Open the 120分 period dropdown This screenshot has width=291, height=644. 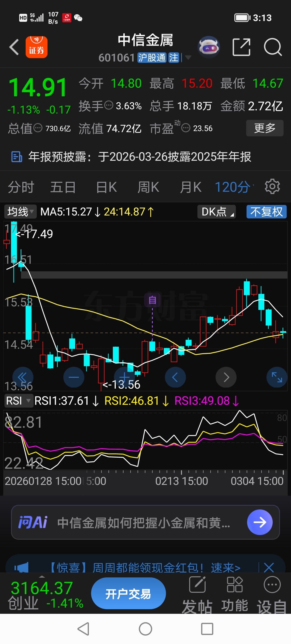pos(234,187)
